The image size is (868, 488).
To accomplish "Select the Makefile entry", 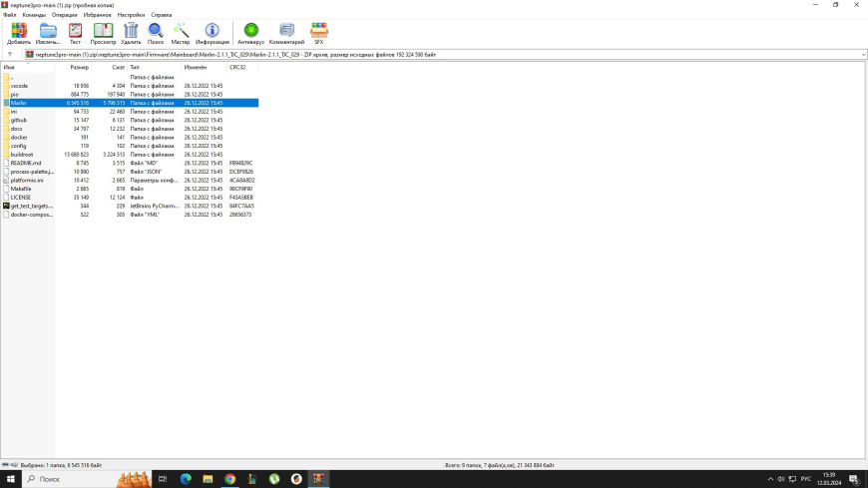I will [21, 189].
